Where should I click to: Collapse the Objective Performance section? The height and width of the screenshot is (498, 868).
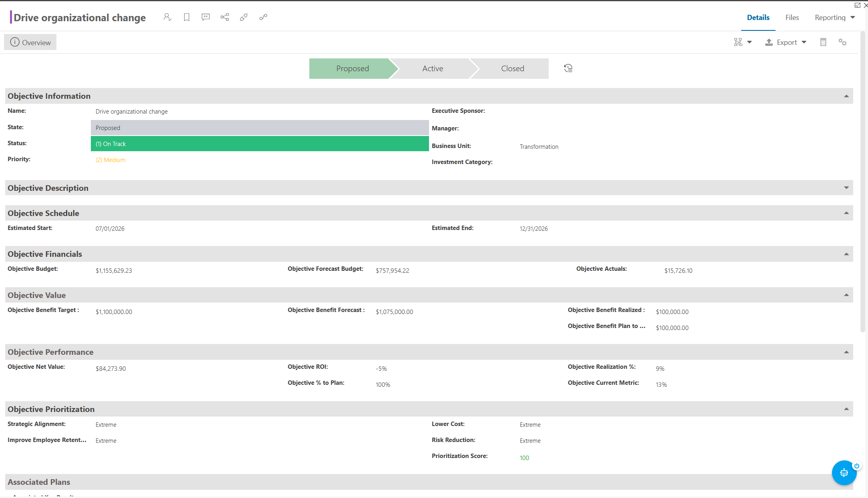846,352
